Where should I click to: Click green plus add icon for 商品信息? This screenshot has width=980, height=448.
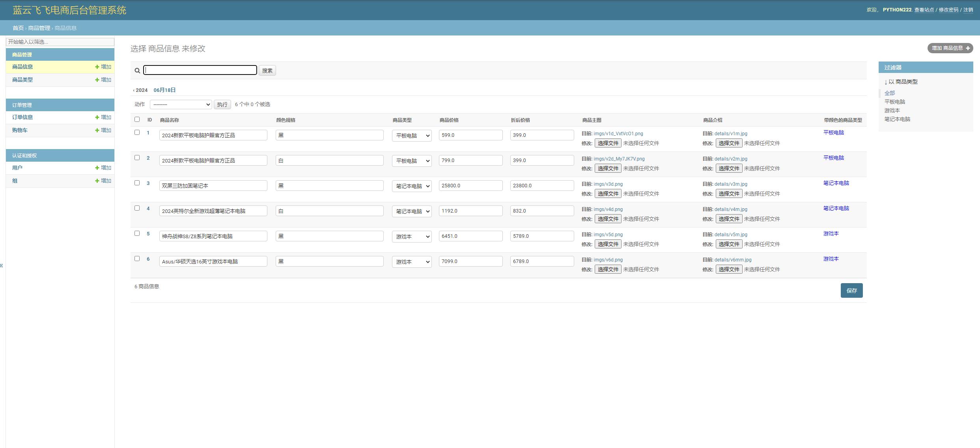tap(97, 67)
